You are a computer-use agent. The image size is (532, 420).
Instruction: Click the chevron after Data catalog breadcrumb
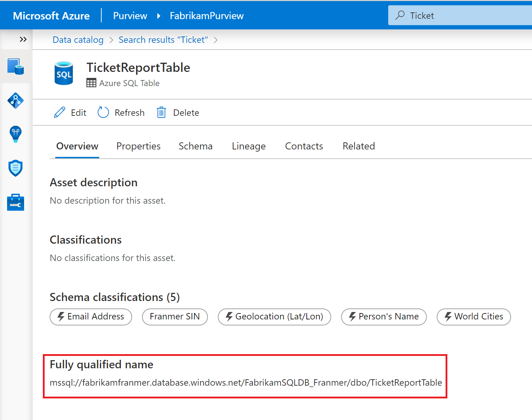111,40
